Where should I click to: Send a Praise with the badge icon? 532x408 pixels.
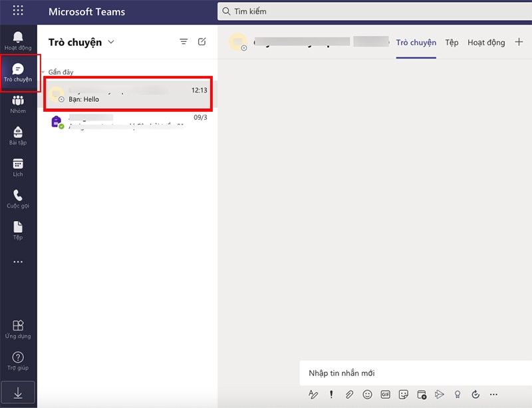coord(458,393)
